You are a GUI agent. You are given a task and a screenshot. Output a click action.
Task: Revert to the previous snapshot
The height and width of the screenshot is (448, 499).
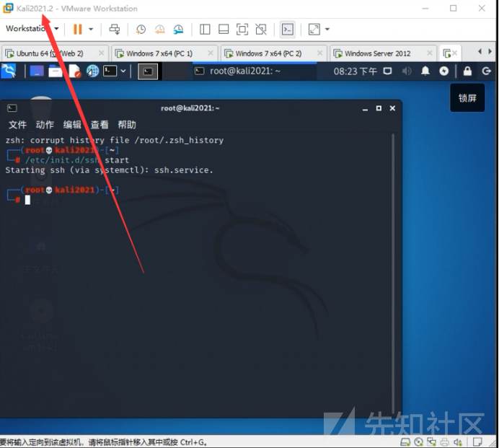tap(159, 30)
